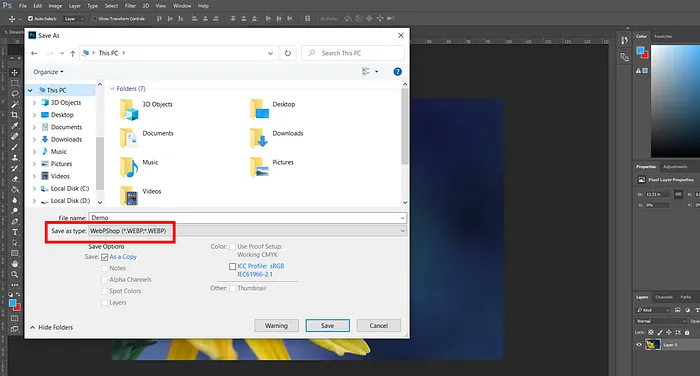The width and height of the screenshot is (700, 376).
Task: Click the Save button
Action: (x=327, y=326)
